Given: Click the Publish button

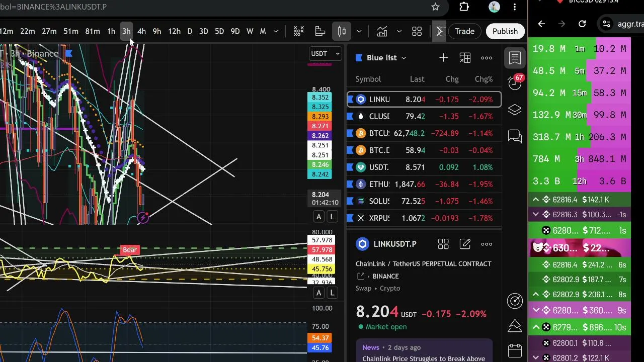Looking at the screenshot, I should coord(505,31).
